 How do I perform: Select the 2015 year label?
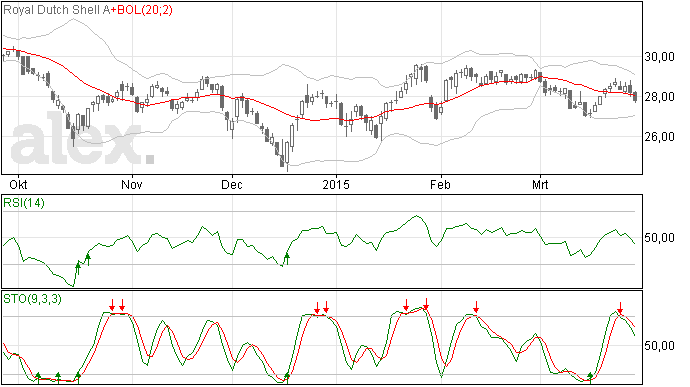[x=336, y=184]
